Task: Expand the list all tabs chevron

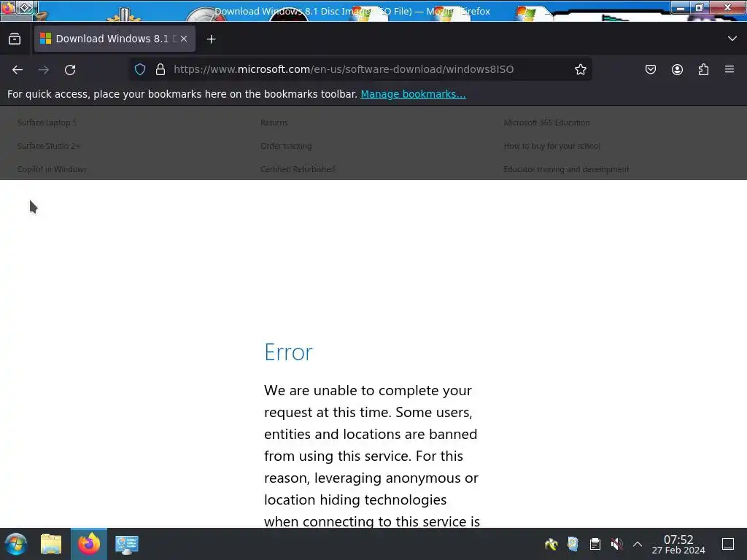Action: (732, 39)
